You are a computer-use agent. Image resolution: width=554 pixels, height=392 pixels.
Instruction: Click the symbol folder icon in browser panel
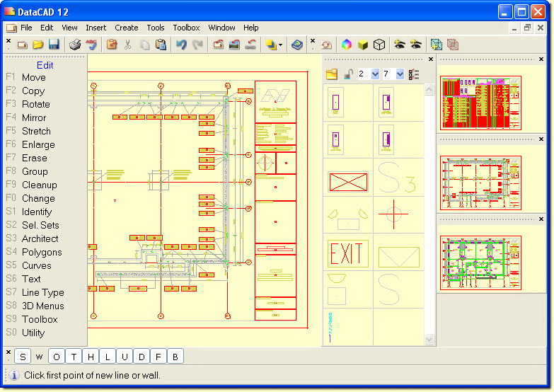[332, 74]
